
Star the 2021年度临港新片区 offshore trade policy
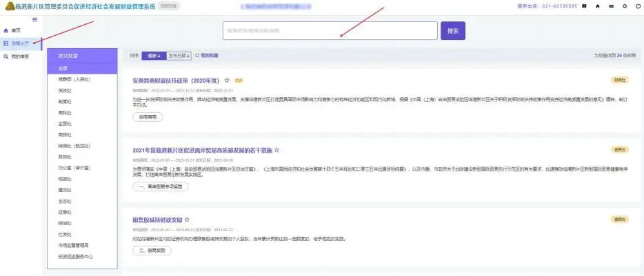(276, 151)
